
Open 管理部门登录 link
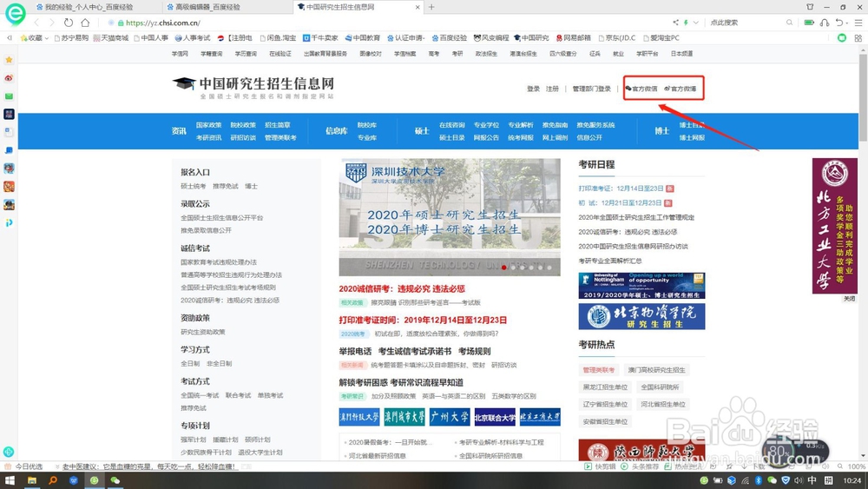pos(592,89)
